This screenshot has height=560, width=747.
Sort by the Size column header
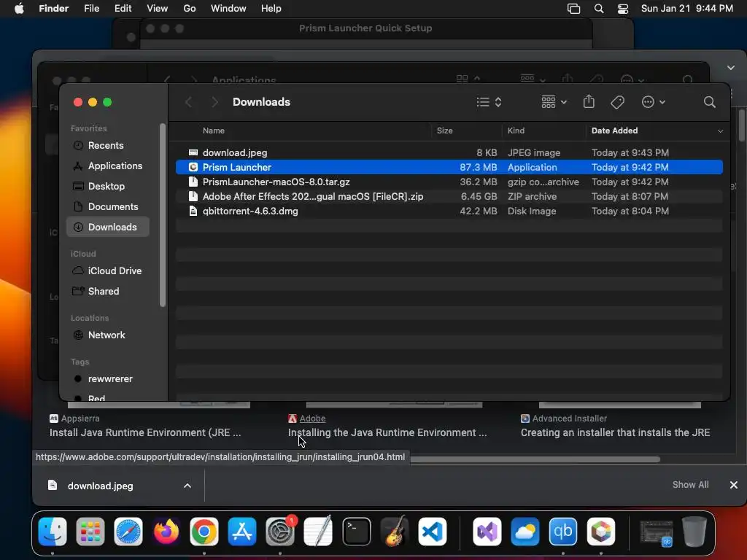coord(444,131)
